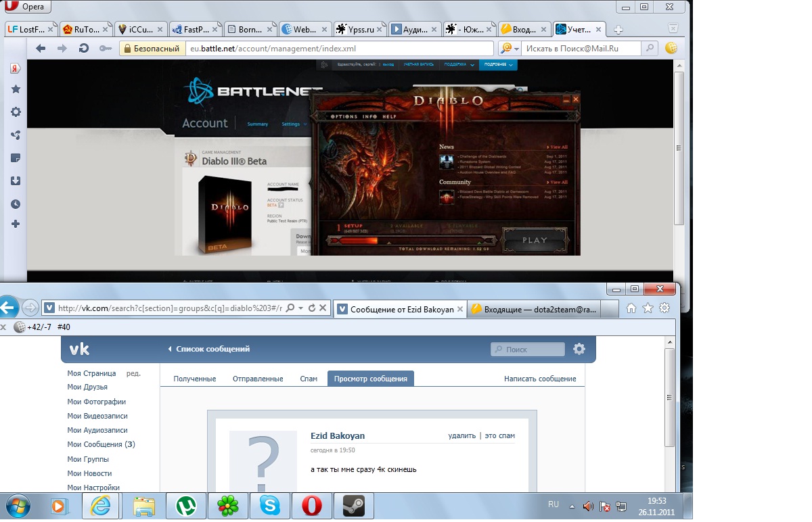The height and width of the screenshot is (522, 812).
Task: Switch to the Ypss.ru tab
Action: (360, 30)
